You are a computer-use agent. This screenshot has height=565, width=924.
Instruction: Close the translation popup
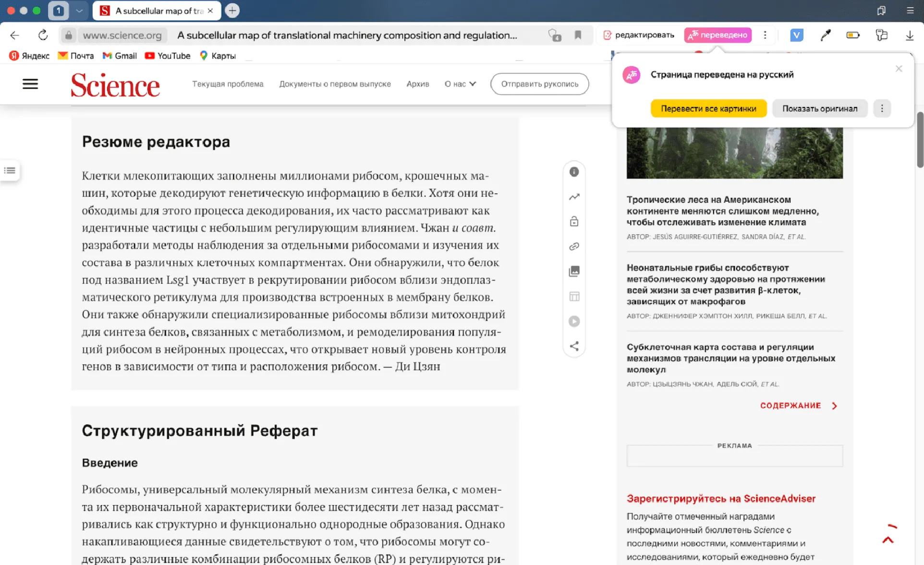click(899, 69)
